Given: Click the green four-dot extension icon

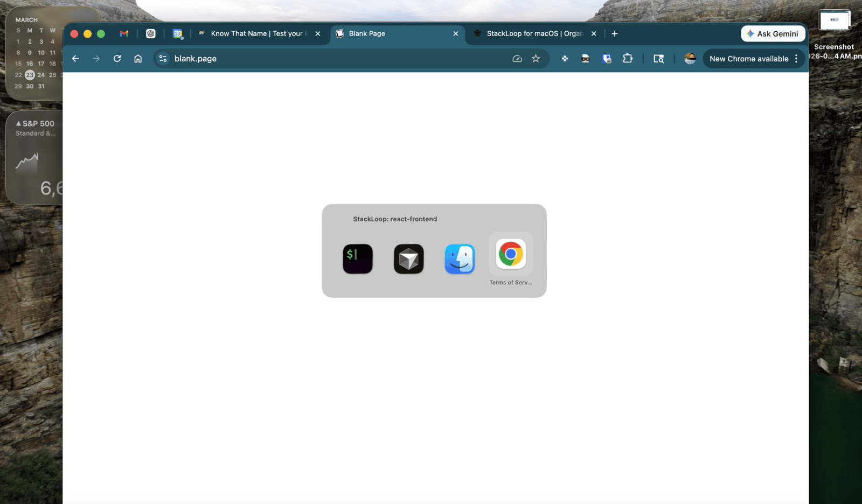Looking at the screenshot, I should click(x=564, y=59).
